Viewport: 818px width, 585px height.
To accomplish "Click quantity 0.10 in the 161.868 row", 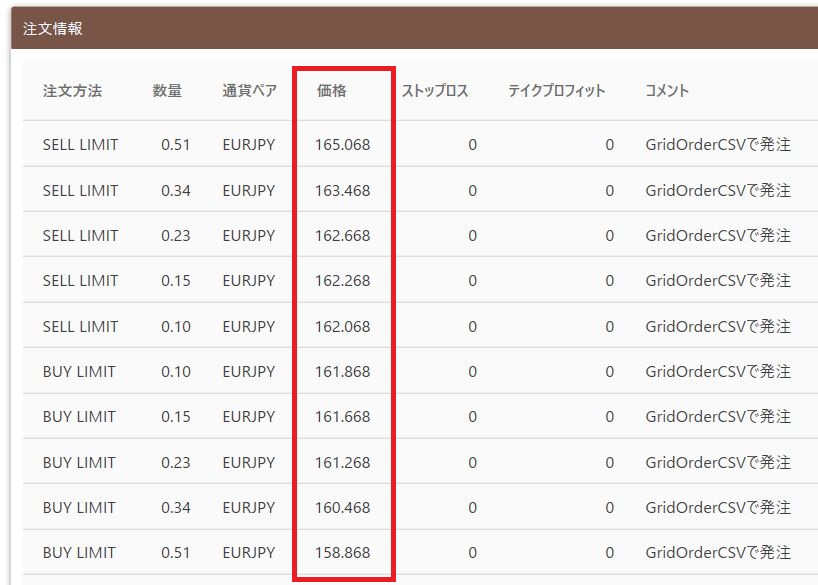I will click(x=175, y=372).
